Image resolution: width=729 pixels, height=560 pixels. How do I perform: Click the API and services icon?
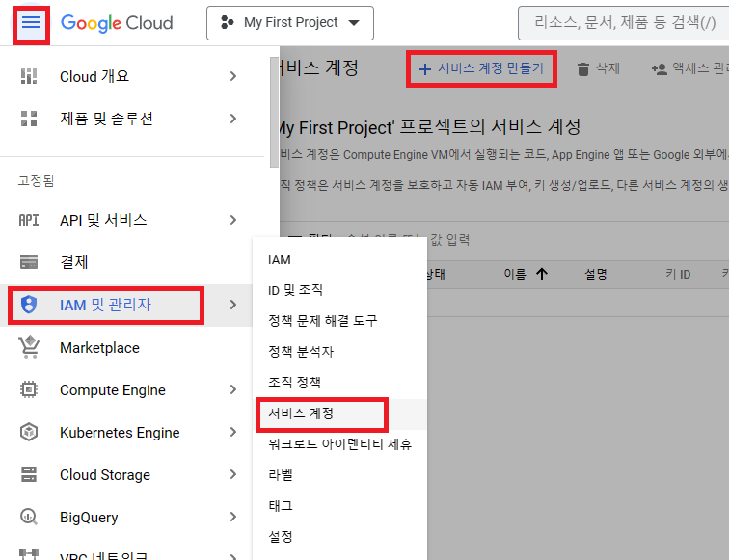[29, 220]
